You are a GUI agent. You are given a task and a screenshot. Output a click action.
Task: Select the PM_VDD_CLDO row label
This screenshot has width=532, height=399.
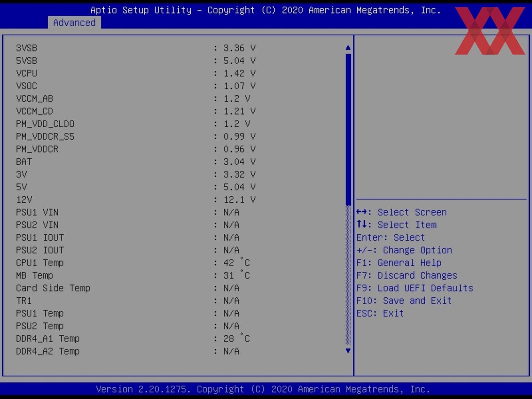tap(45, 124)
